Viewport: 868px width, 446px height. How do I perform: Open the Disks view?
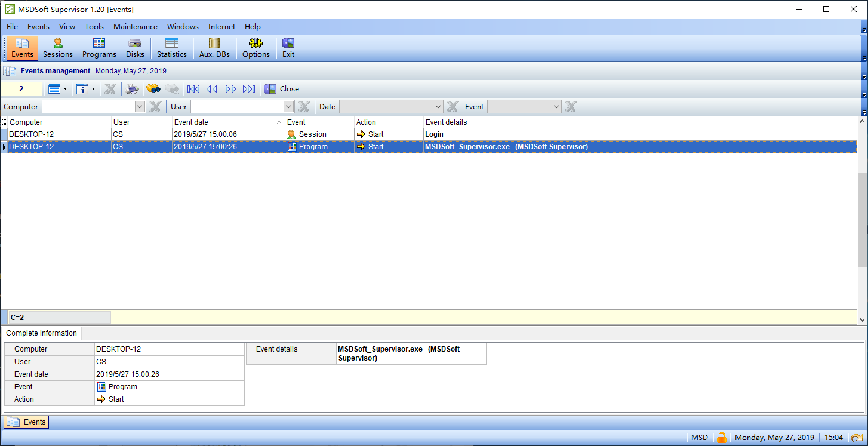[x=135, y=48]
